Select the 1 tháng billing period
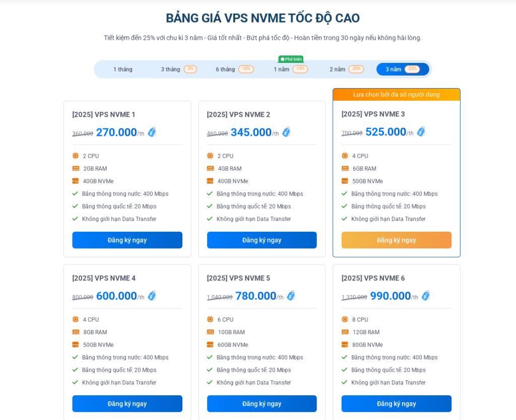516x420 pixels. click(x=122, y=69)
